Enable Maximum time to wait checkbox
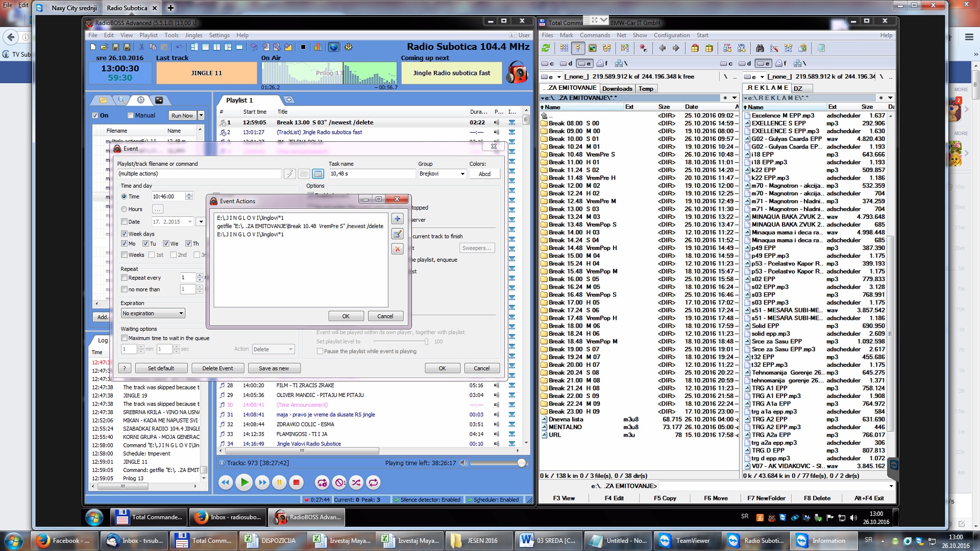980x551 pixels. tap(124, 338)
